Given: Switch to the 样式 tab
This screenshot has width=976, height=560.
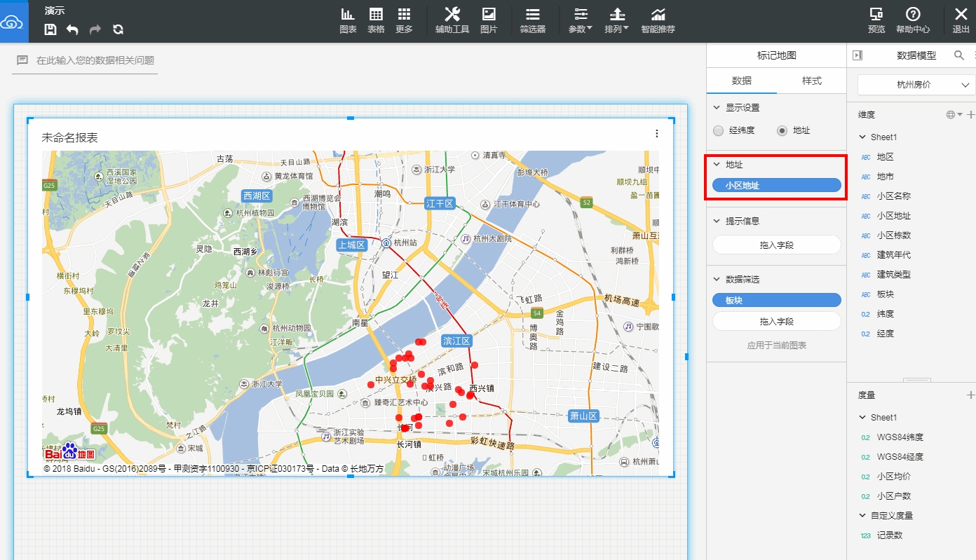Looking at the screenshot, I should 812,81.
